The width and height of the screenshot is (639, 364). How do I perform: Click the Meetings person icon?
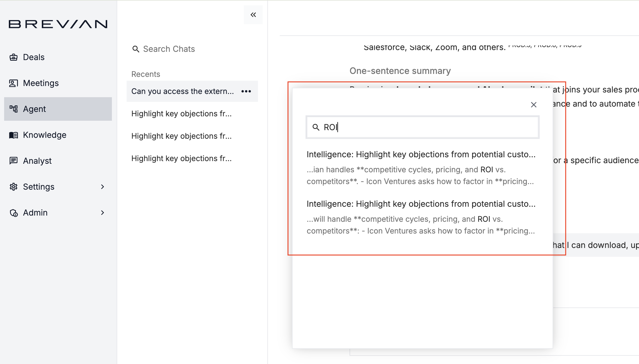click(14, 83)
